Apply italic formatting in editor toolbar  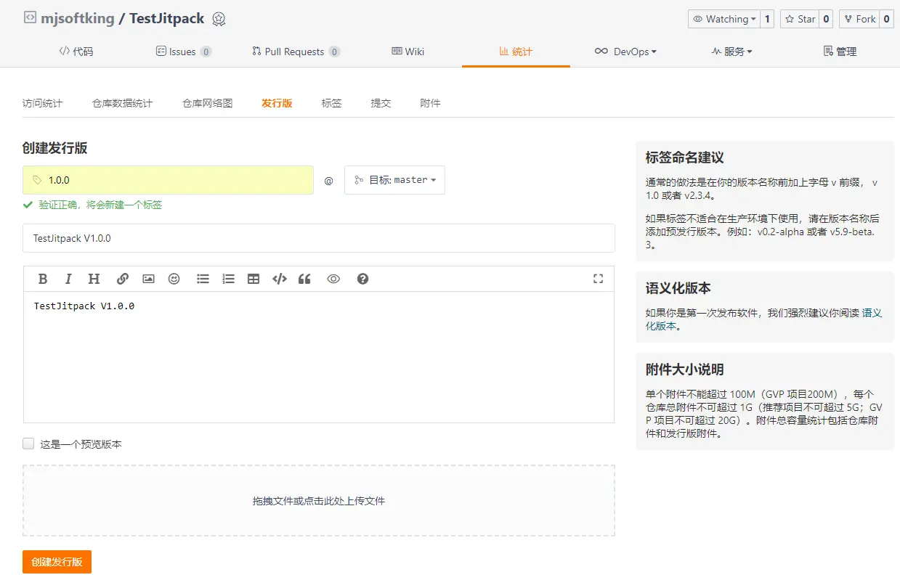[x=68, y=279]
